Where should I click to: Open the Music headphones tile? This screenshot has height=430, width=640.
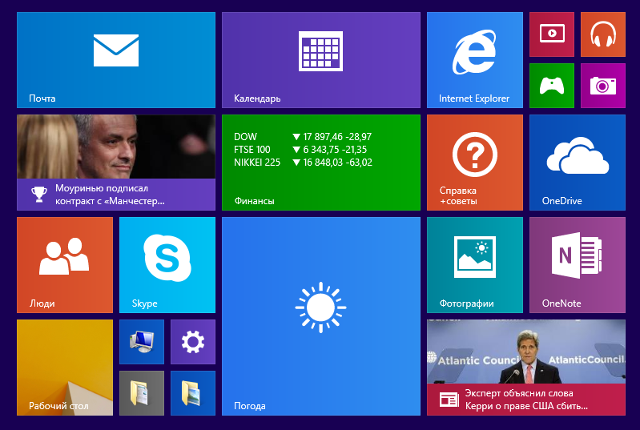(x=603, y=34)
